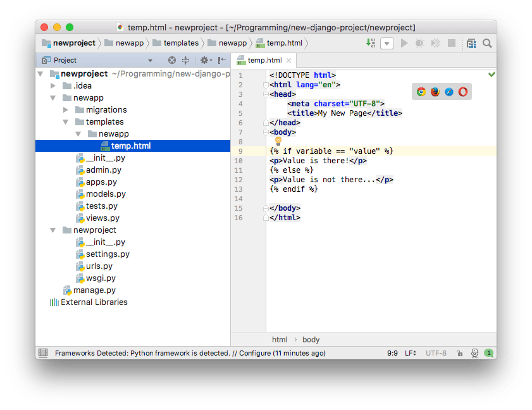Click the inspector hector icon in status bar
Screen dimensions: 532x410
click(474, 353)
